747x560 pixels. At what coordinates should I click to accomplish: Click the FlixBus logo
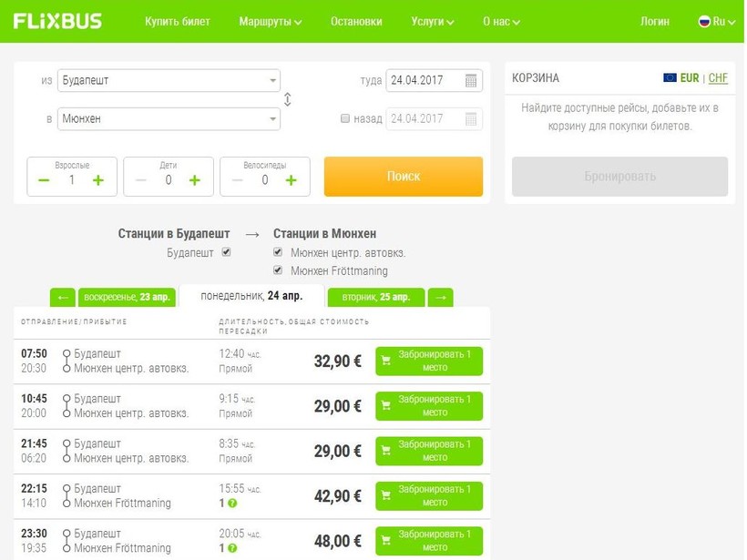tap(57, 21)
